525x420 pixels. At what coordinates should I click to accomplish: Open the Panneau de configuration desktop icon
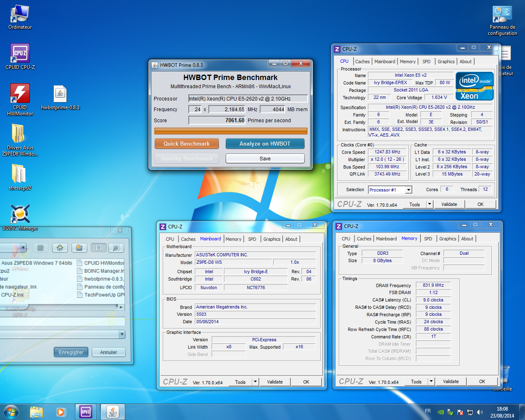point(502,21)
